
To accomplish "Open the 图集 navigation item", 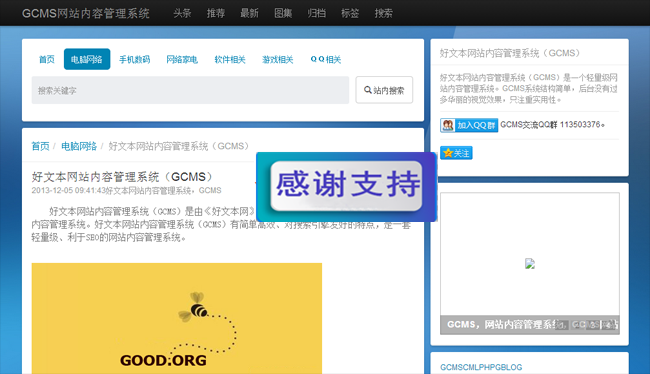I will coord(283,13).
